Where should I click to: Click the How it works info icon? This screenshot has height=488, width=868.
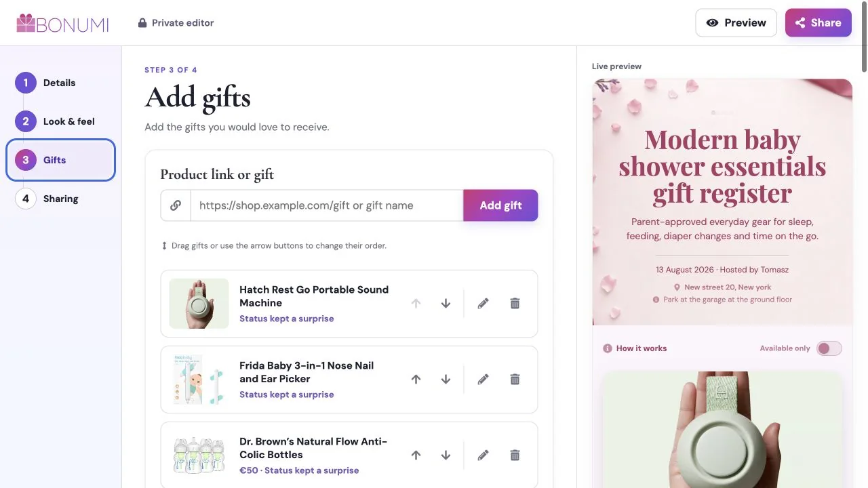(608, 348)
